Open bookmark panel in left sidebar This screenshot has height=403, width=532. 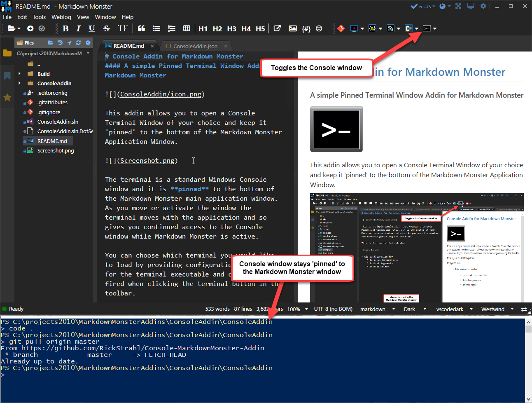[x=7, y=75]
